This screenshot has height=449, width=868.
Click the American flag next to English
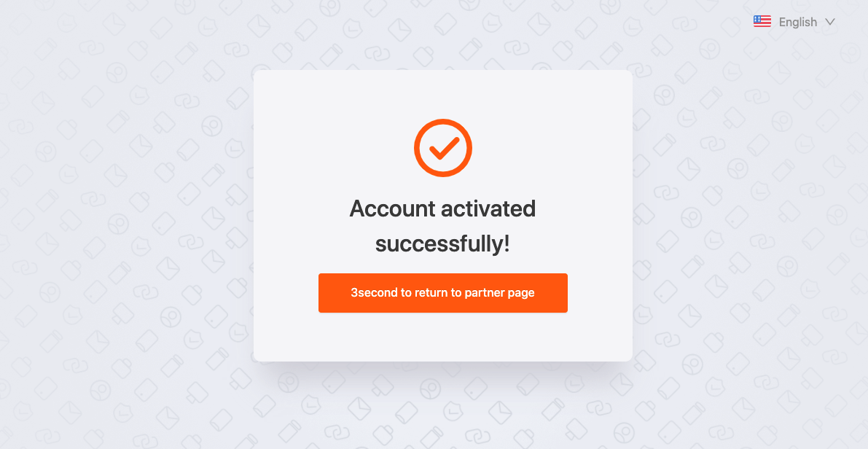762,22
